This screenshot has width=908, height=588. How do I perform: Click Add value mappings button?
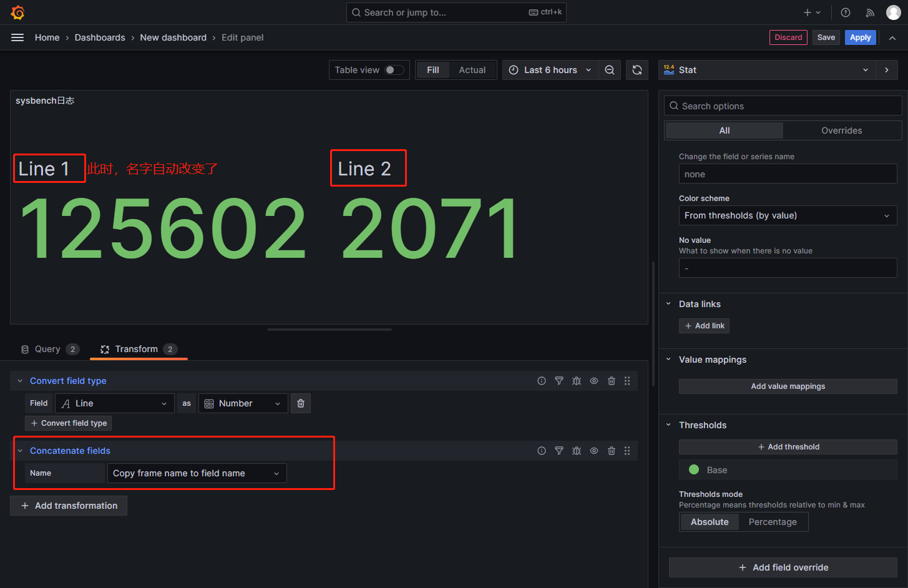point(788,386)
